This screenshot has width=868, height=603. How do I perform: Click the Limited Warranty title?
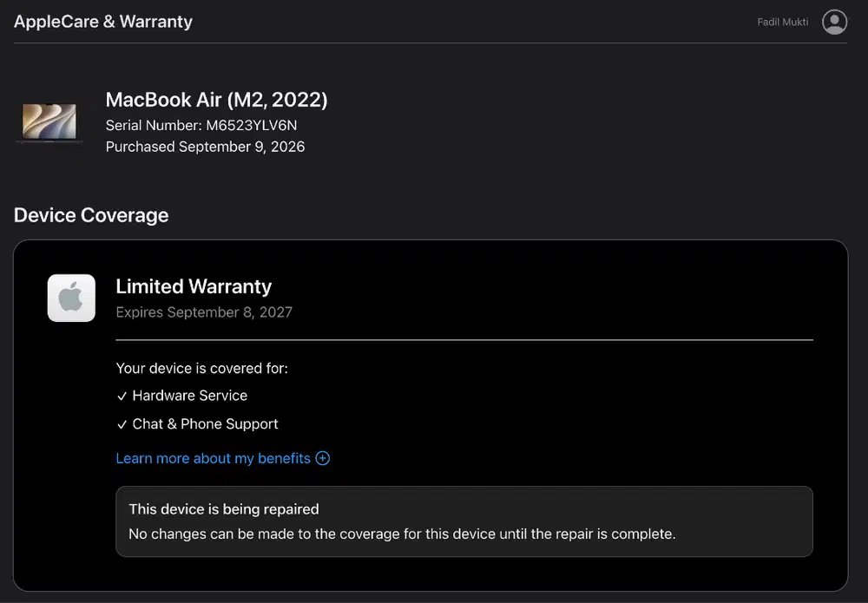194,286
